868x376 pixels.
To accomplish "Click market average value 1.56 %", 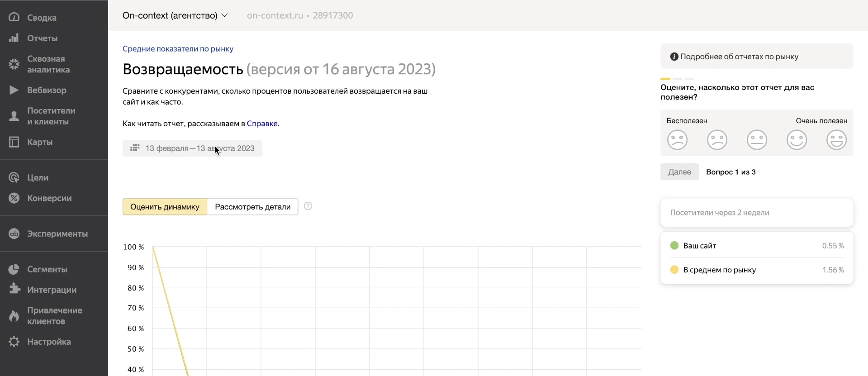I will (833, 270).
